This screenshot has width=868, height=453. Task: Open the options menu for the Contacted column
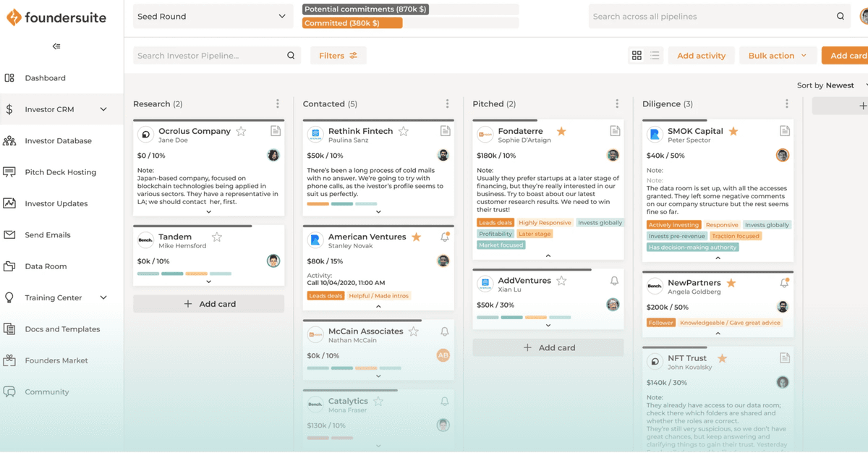pyautogui.click(x=447, y=103)
